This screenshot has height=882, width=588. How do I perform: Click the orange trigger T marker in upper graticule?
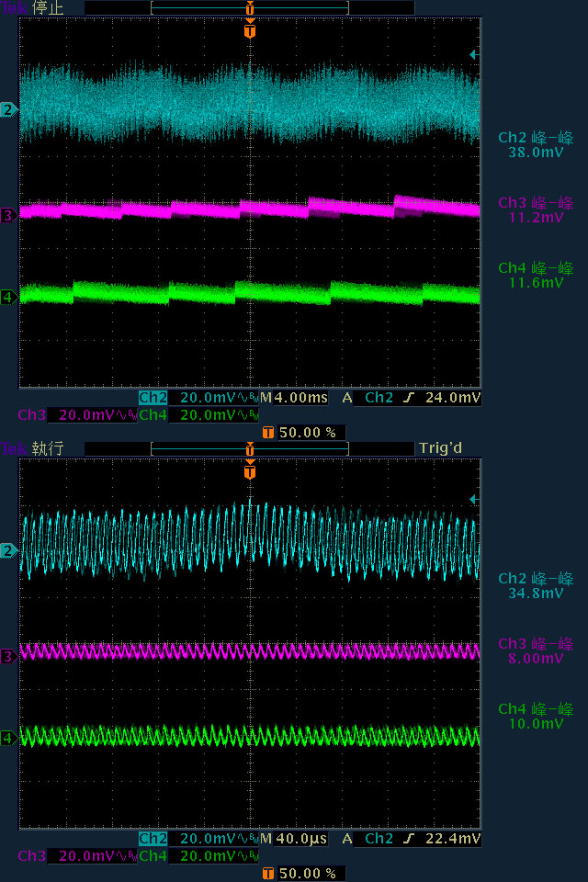coord(250,30)
